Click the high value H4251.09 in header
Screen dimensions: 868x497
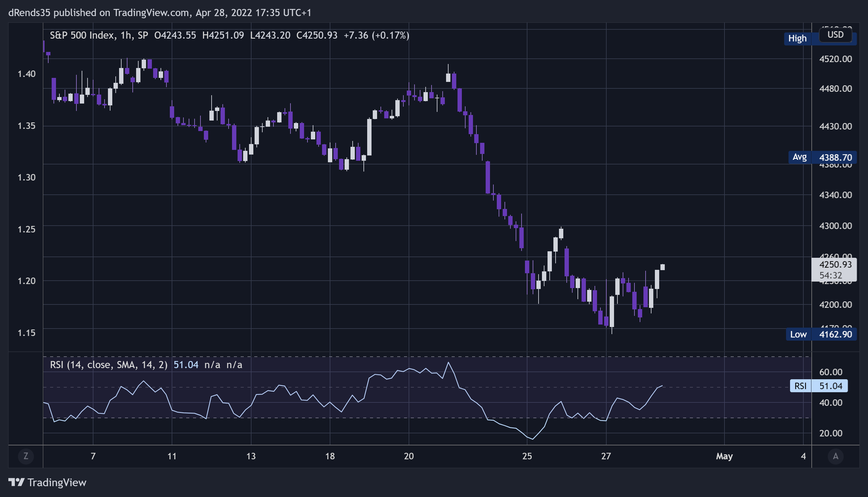click(223, 36)
